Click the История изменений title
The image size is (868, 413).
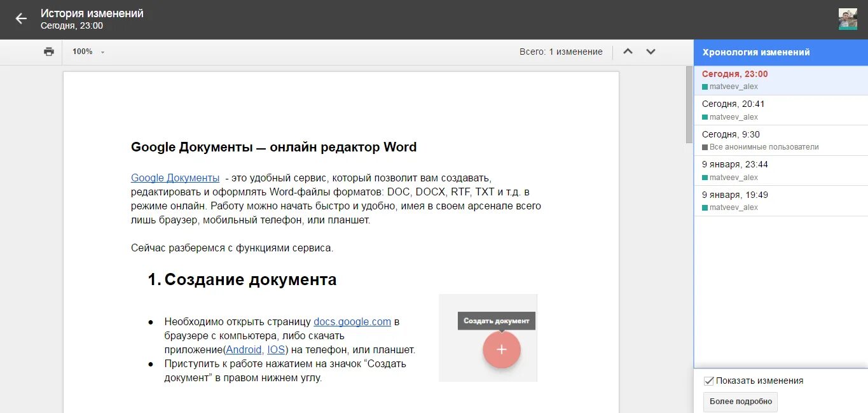pos(92,13)
